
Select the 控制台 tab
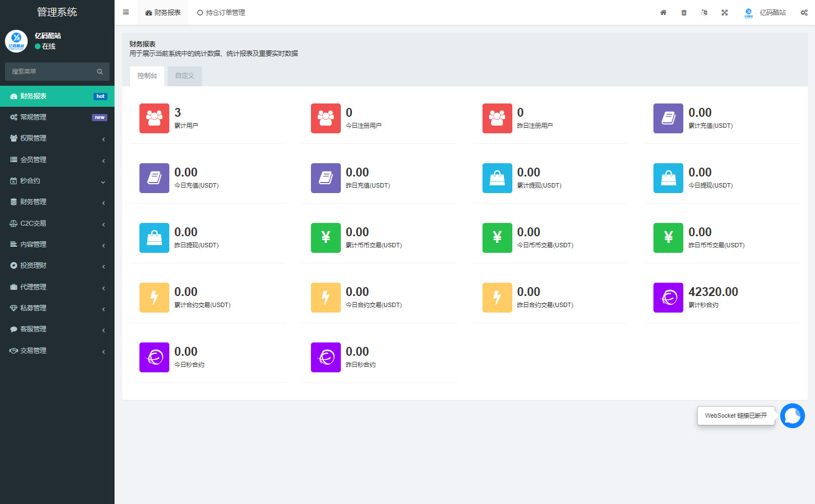click(147, 76)
